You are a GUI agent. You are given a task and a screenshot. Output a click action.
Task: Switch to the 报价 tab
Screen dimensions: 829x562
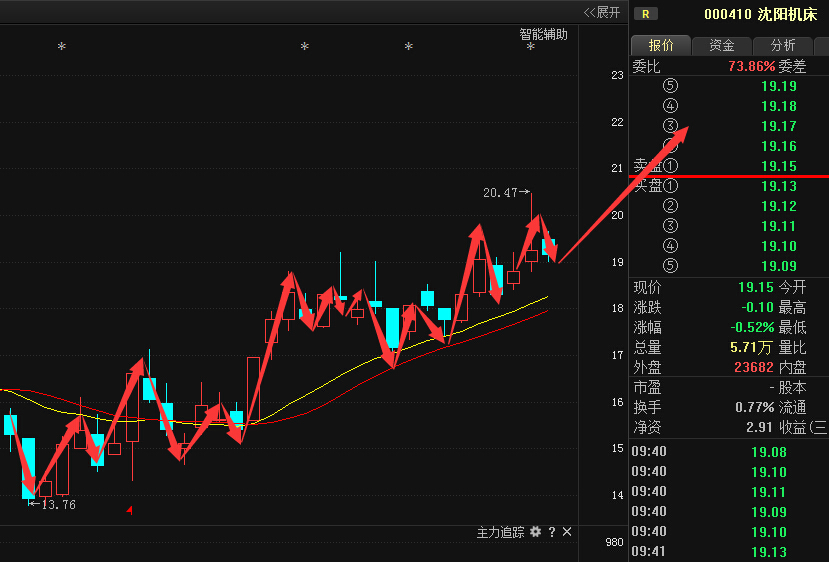661,45
